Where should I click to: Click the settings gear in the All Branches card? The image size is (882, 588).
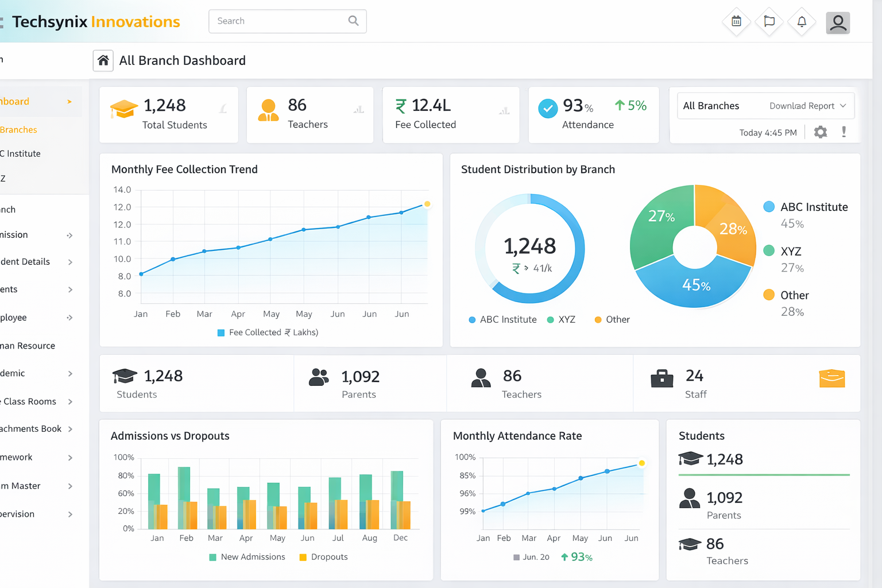[820, 131]
